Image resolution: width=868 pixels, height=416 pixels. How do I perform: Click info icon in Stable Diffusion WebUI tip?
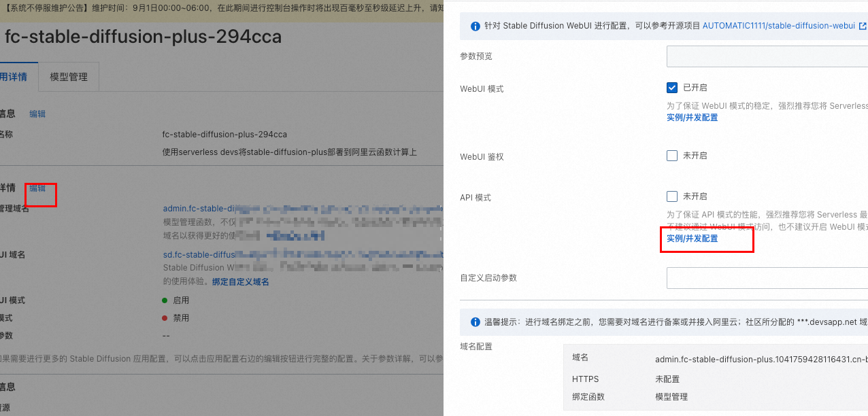(x=475, y=26)
